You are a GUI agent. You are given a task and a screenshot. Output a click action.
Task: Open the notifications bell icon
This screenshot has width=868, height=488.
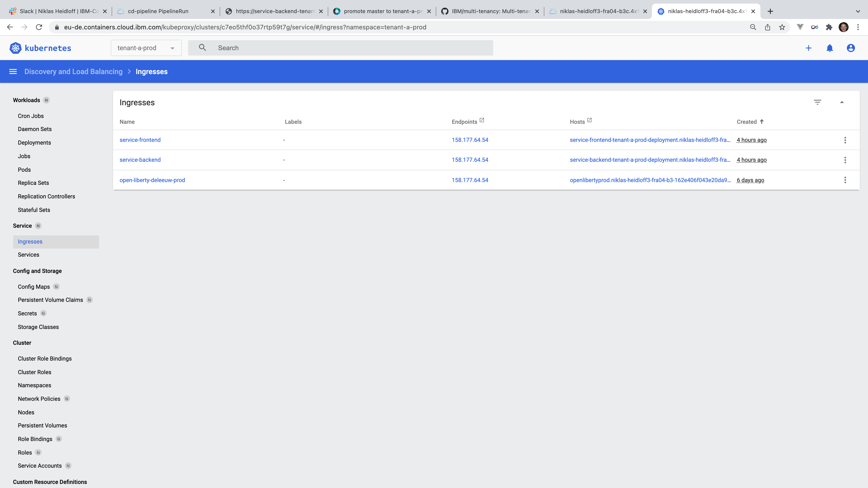[830, 48]
